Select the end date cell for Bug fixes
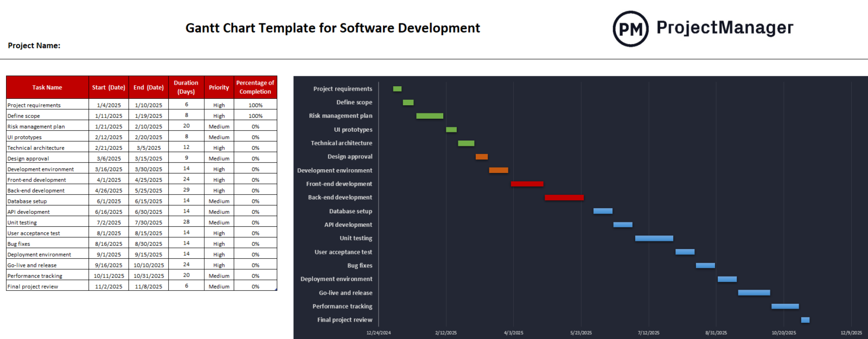The image size is (868, 339). coord(148,244)
